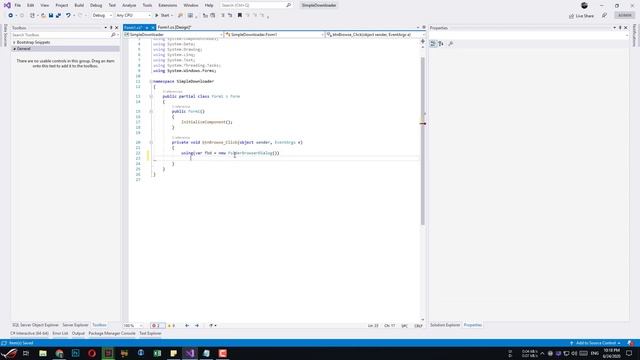Open the Project menu
The width and height of the screenshot is (640, 360).
click(62, 5)
